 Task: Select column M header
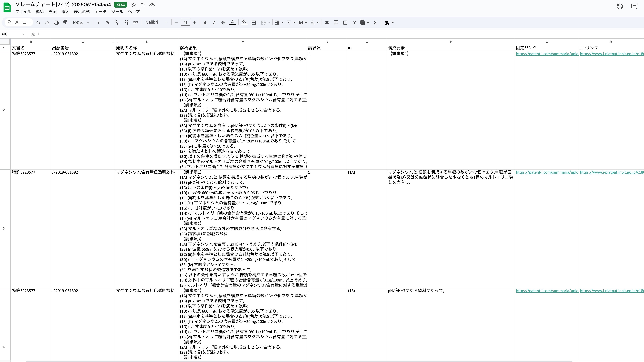tap(243, 42)
